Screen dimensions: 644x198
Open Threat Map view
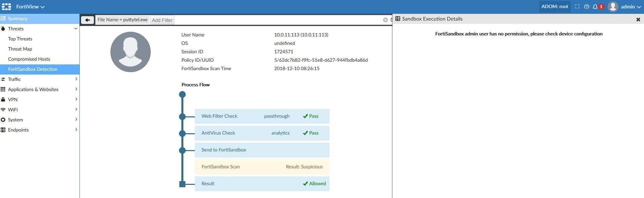(x=20, y=49)
